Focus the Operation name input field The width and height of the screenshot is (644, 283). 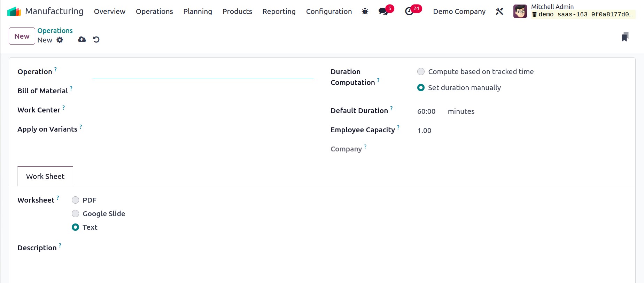click(x=203, y=72)
